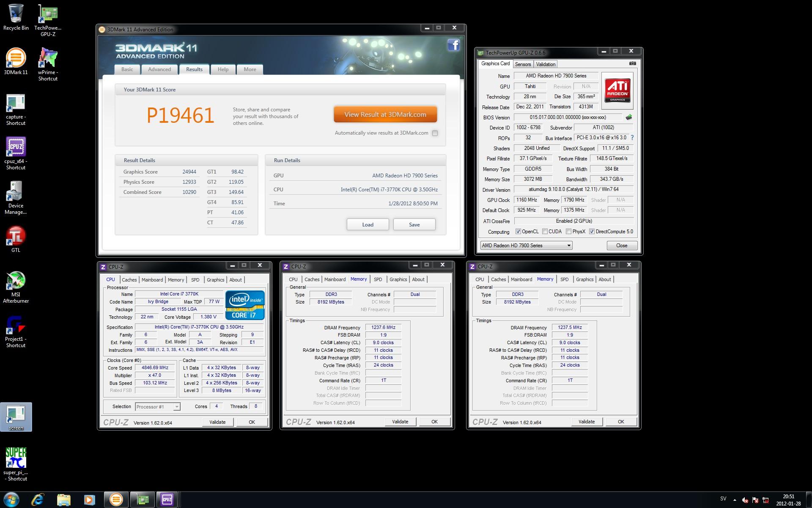Click the Core Speed value field
The height and width of the screenshot is (508, 812).
[155, 368]
